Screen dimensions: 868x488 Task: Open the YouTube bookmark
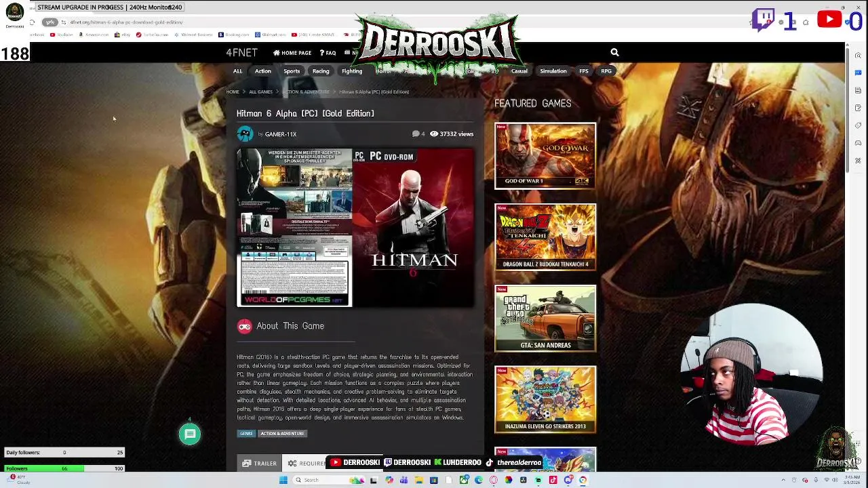[62, 35]
